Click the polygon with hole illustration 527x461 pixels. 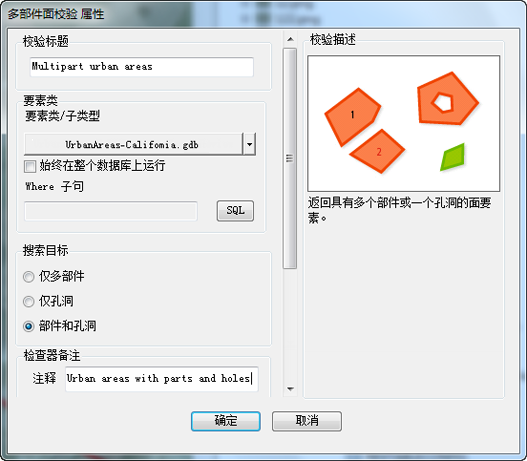coord(447,98)
